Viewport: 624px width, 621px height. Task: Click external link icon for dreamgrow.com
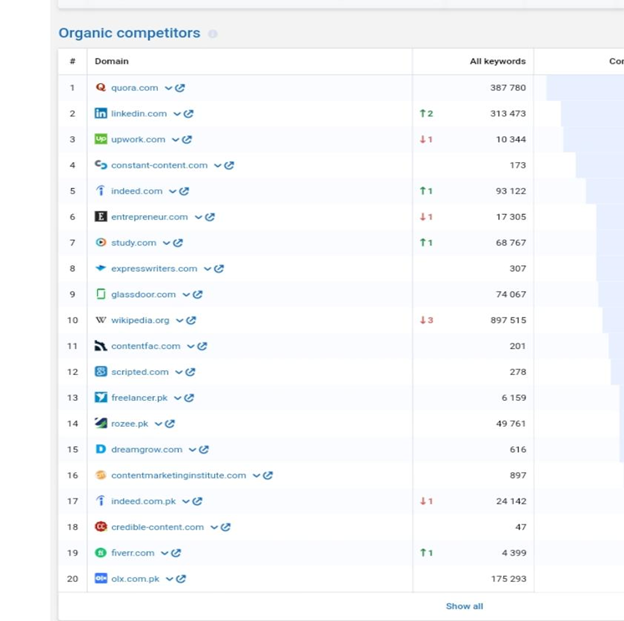point(204,449)
